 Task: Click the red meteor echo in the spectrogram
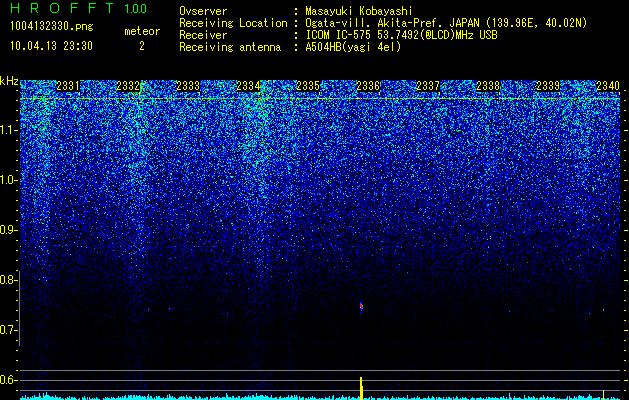click(361, 307)
